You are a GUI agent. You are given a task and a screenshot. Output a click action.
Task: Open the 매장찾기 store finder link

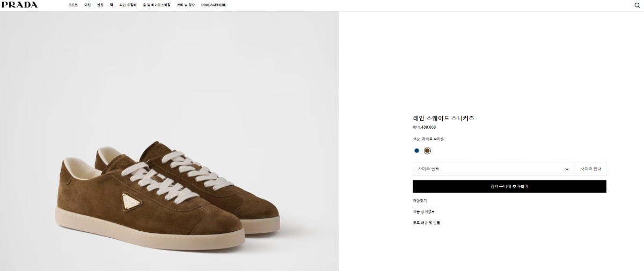click(x=420, y=201)
